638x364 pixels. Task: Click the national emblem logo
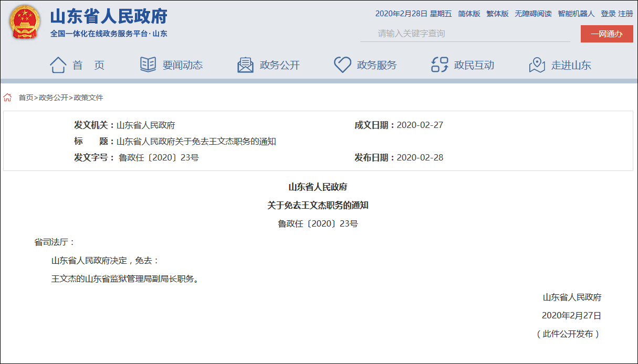pyautogui.click(x=25, y=23)
